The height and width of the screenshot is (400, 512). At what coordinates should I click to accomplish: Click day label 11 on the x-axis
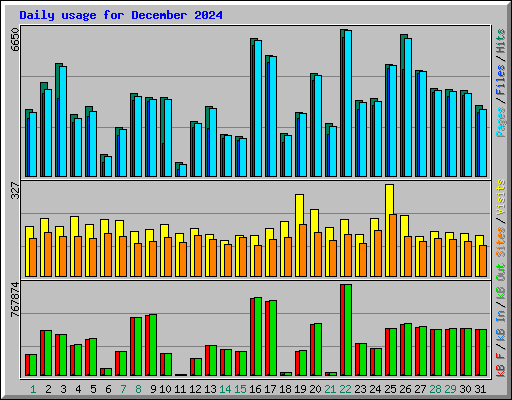tap(180, 389)
